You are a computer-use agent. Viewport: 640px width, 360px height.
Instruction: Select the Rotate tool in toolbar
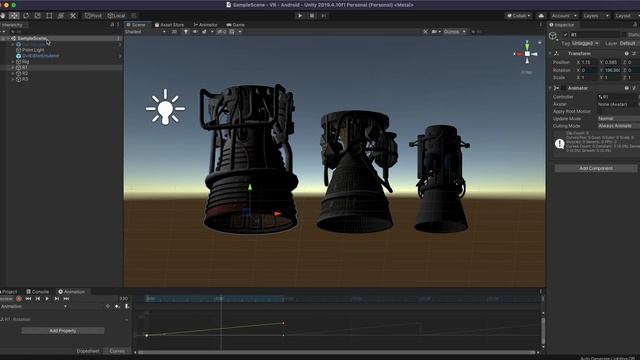(26, 16)
